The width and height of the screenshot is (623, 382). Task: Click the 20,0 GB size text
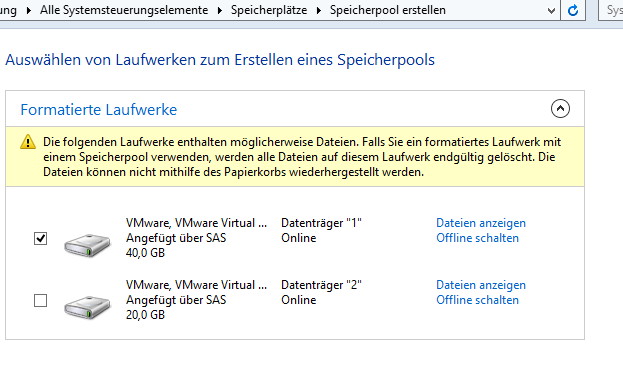pos(145,315)
